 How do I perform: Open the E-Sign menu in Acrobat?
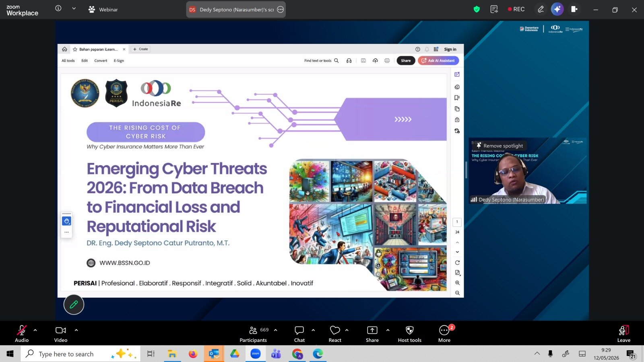(x=119, y=61)
